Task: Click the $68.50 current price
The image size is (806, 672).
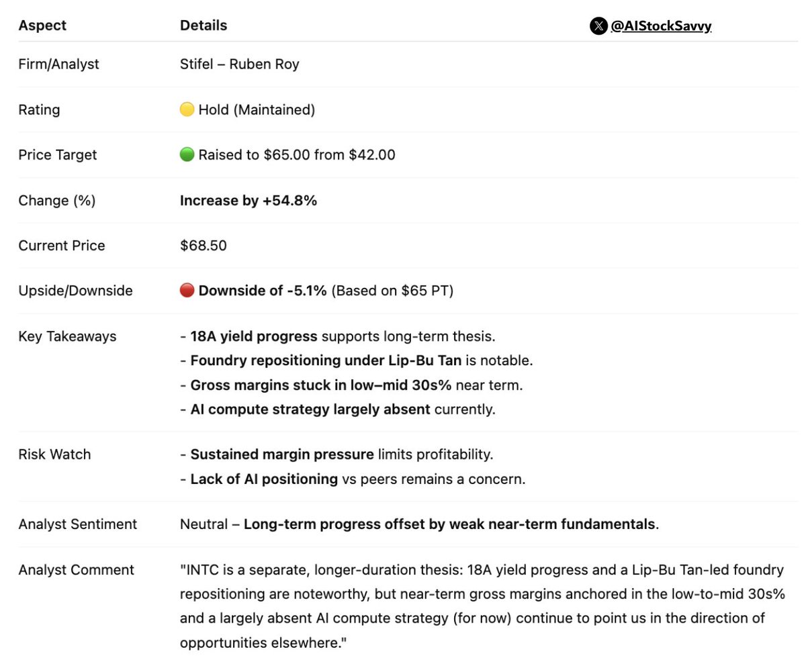Action: click(x=204, y=246)
